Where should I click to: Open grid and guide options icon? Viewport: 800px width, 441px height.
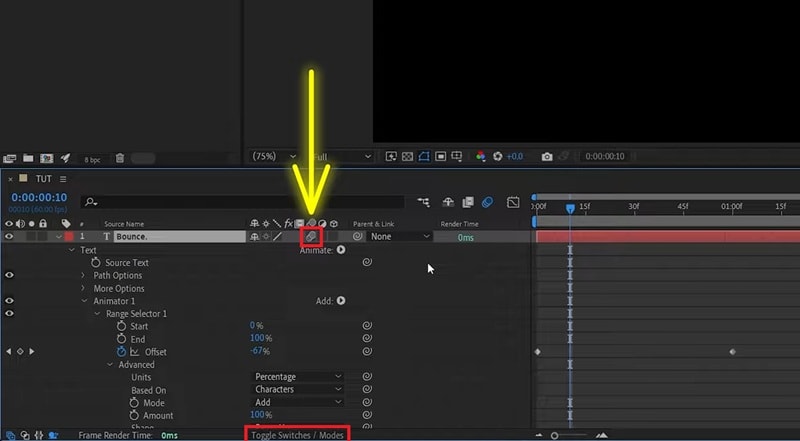tap(457, 157)
